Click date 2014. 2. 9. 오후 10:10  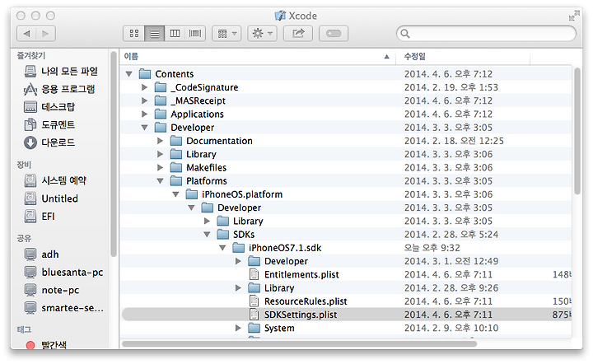[x=451, y=328]
